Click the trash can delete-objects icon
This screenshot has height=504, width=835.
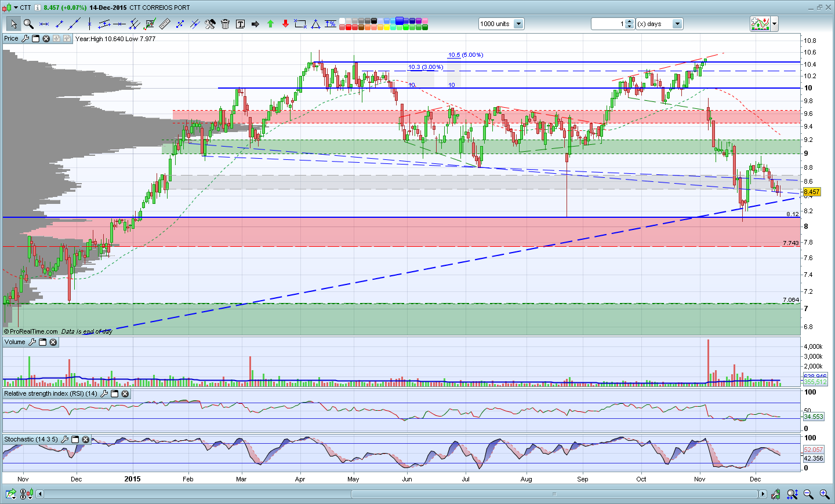point(225,24)
